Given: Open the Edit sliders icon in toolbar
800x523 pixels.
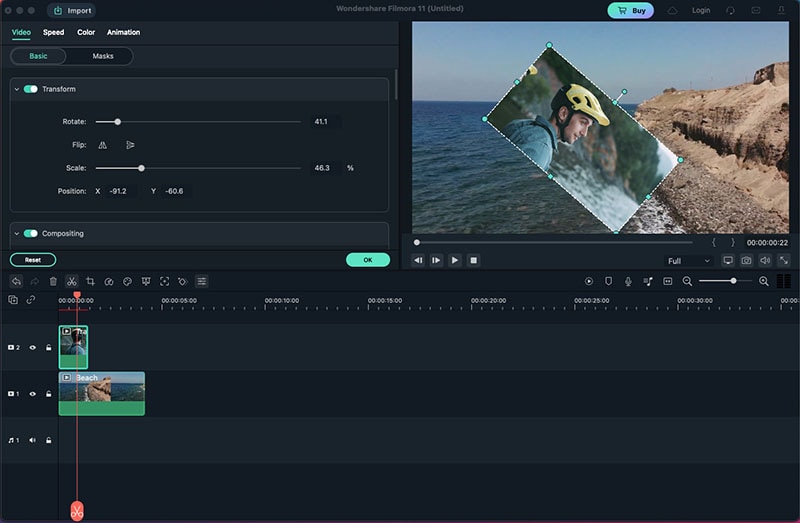Looking at the screenshot, I should coord(202,281).
